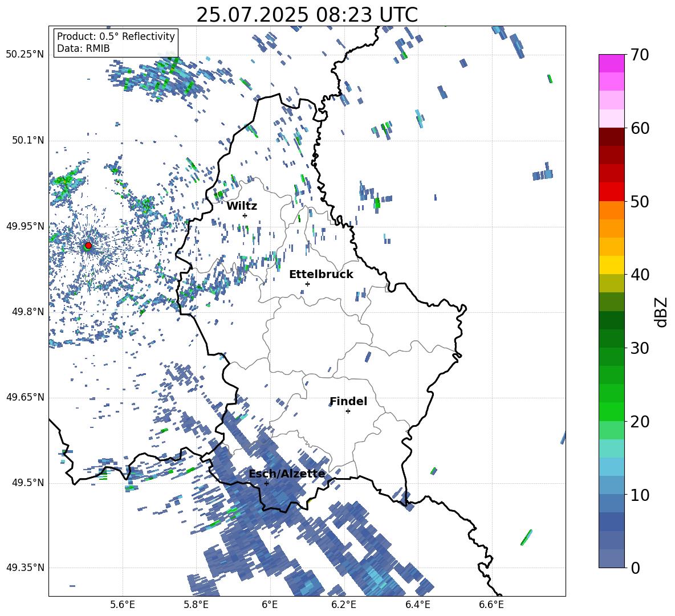Click the colorbar tick label 20
675x616 pixels.
point(640,422)
